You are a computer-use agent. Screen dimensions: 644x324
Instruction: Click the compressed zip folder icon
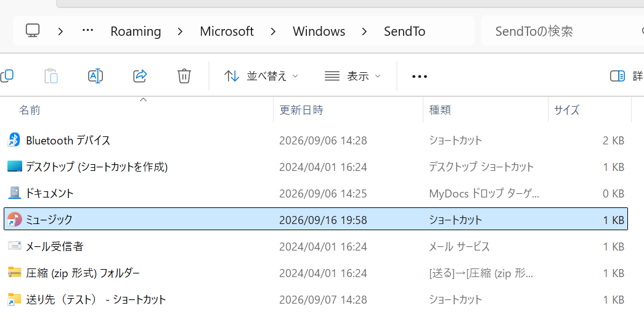(14, 272)
